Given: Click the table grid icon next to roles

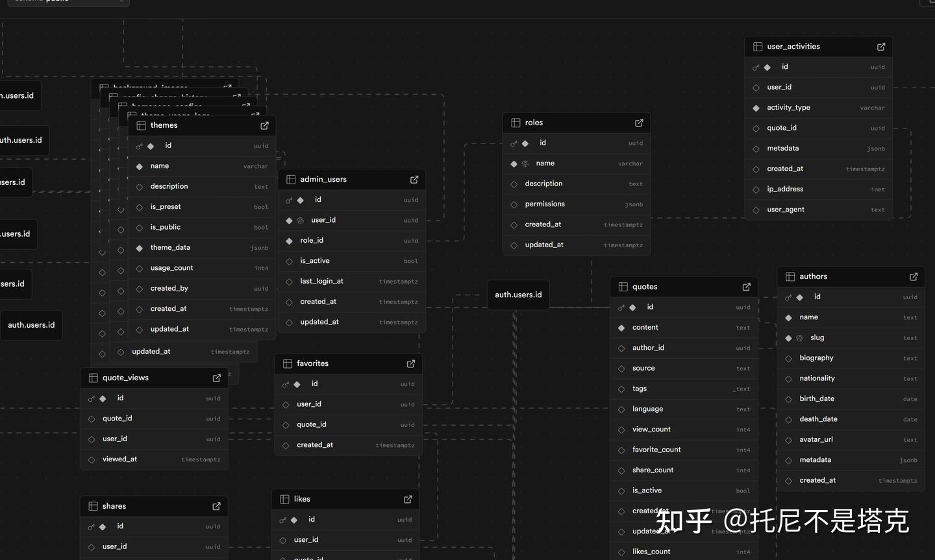Looking at the screenshot, I should tap(516, 123).
